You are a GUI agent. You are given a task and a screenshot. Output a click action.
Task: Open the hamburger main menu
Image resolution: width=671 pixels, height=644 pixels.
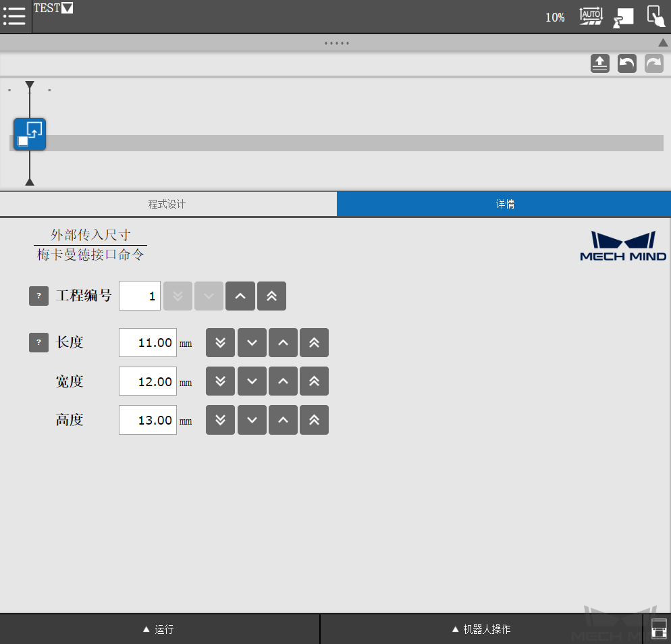click(x=14, y=16)
